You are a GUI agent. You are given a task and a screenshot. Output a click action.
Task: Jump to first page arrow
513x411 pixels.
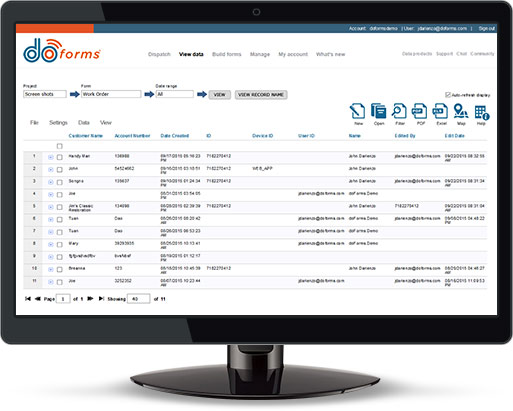28,299
